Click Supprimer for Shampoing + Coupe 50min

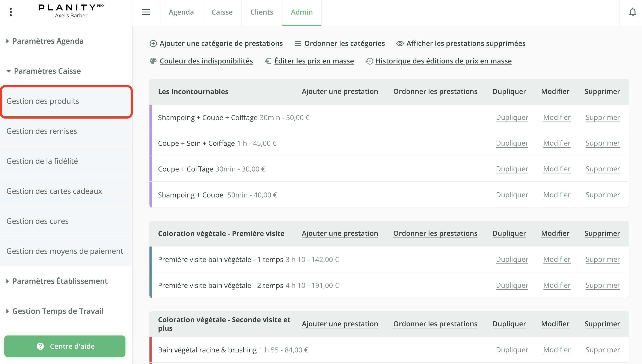pos(603,195)
